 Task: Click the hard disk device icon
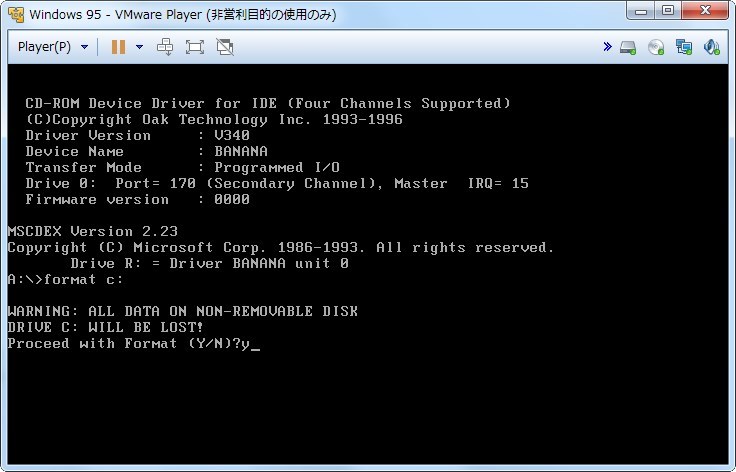click(x=628, y=47)
